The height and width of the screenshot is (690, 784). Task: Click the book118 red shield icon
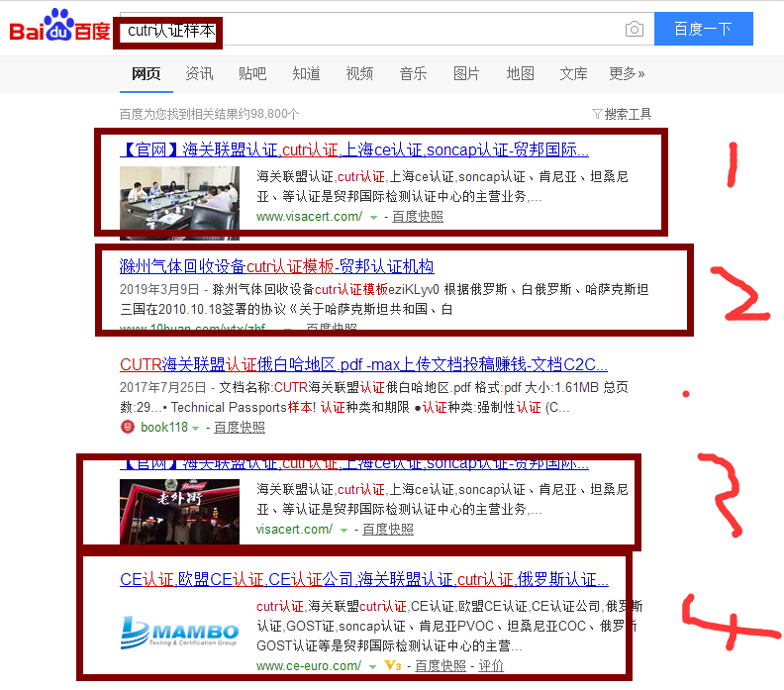tap(128, 427)
